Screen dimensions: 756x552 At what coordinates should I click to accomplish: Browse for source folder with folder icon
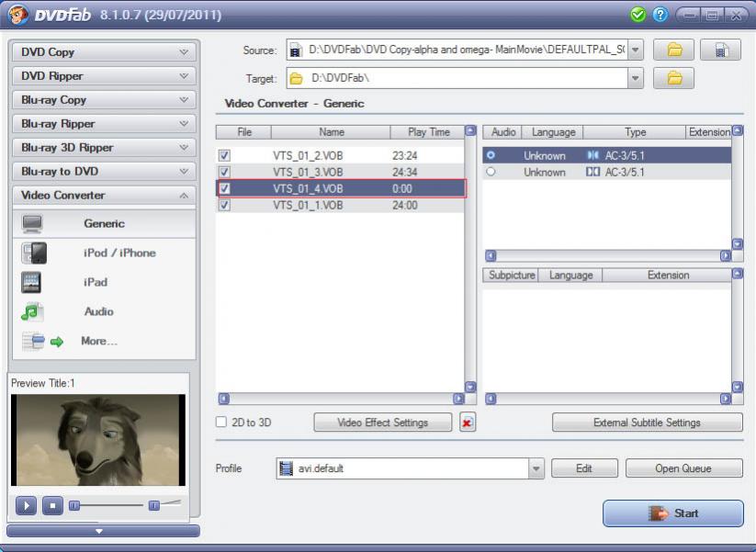[673, 50]
